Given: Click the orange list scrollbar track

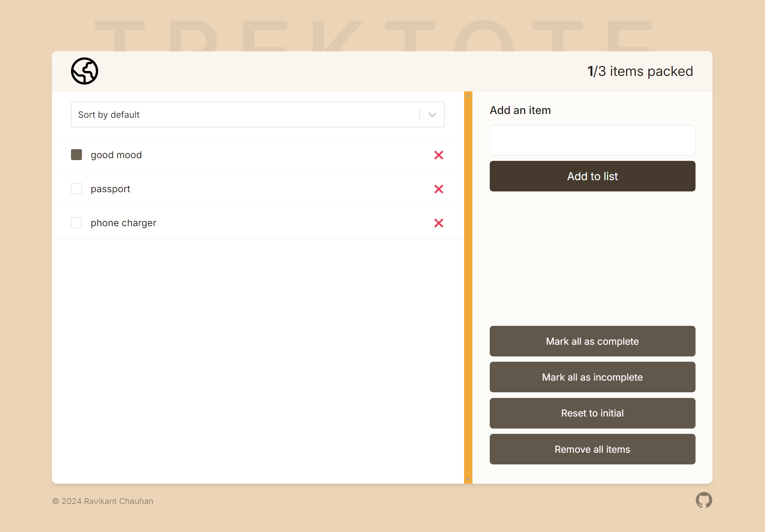Looking at the screenshot, I should coord(468,287).
